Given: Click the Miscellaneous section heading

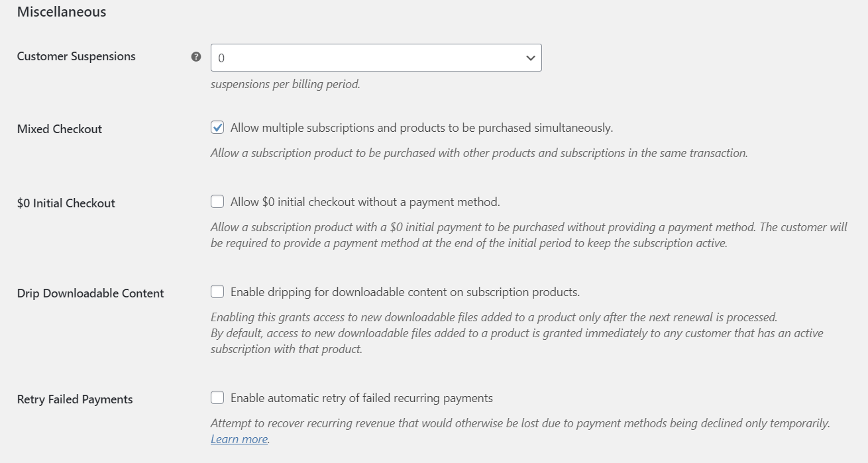Looking at the screenshot, I should coord(62,12).
